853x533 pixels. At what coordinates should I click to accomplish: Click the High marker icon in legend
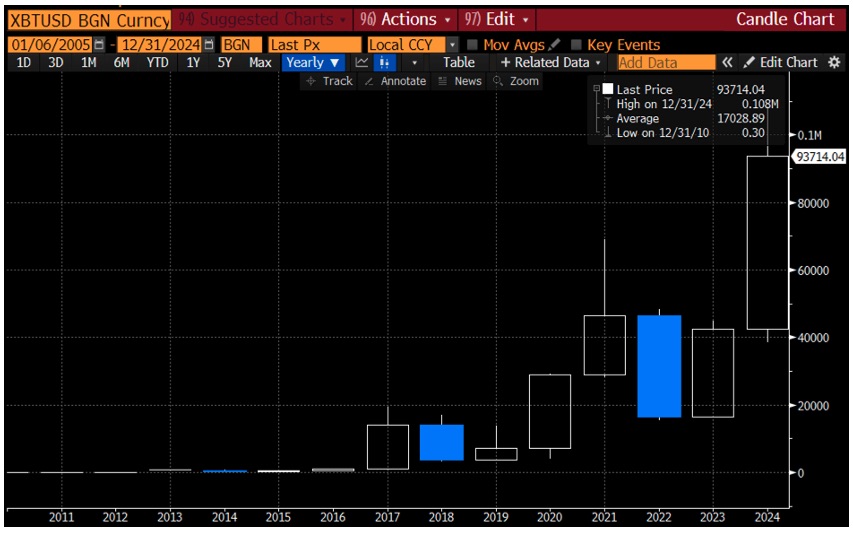tap(608, 104)
